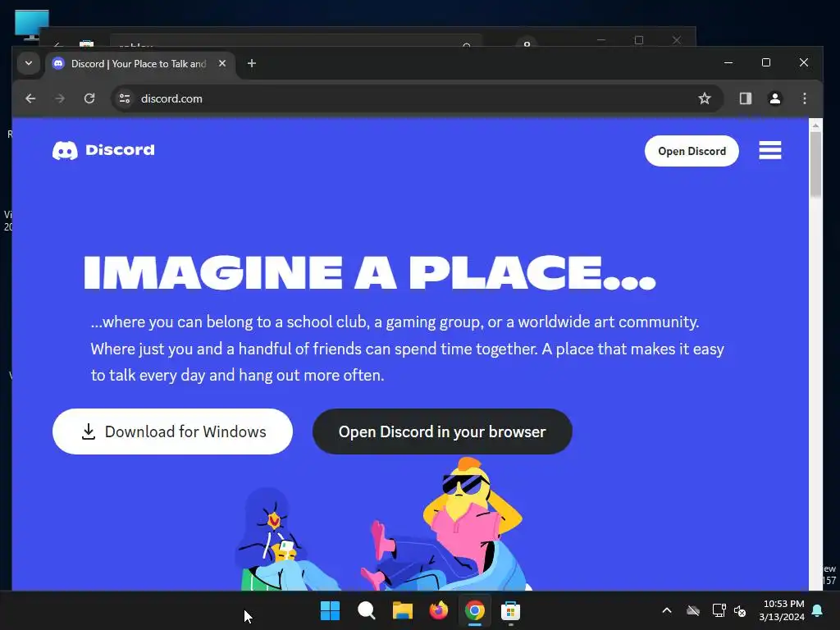Screen dimensions: 840x630
Task: Click the IMAGINE A PLACE... heading
Action: (x=370, y=272)
